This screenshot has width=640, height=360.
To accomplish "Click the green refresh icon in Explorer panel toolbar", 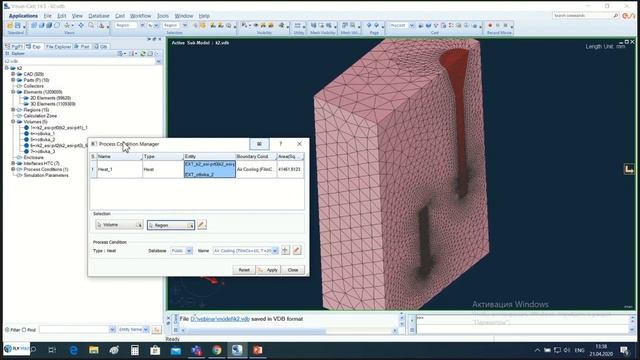I will pos(143,53).
